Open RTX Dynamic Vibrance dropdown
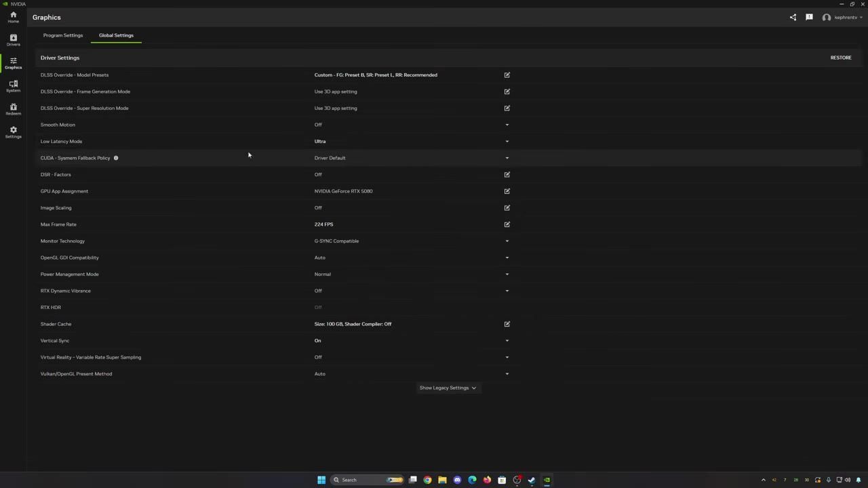The image size is (868, 488). (x=507, y=291)
